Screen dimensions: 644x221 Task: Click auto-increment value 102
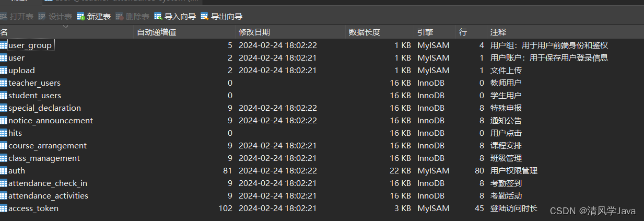pos(226,208)
